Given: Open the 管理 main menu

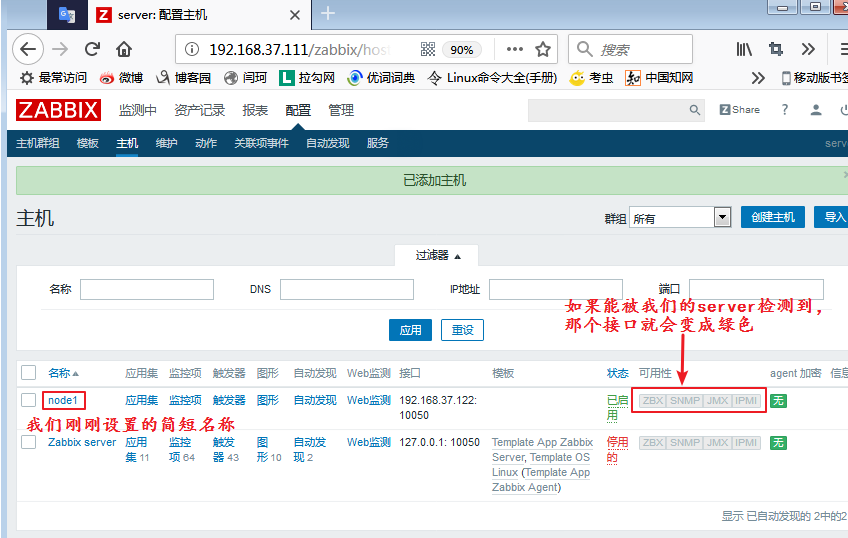Looking at the screenshot, I should click(341, 110).
